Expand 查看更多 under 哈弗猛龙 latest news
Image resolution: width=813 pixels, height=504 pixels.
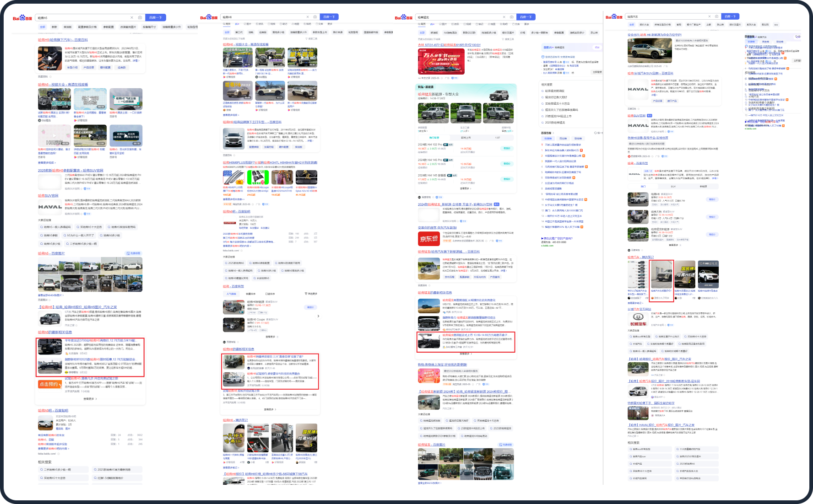466,354
